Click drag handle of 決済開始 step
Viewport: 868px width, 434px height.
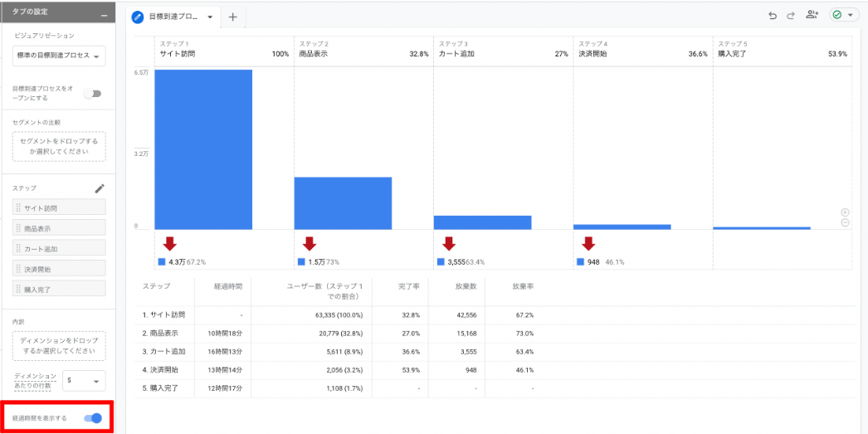[18, 269]
